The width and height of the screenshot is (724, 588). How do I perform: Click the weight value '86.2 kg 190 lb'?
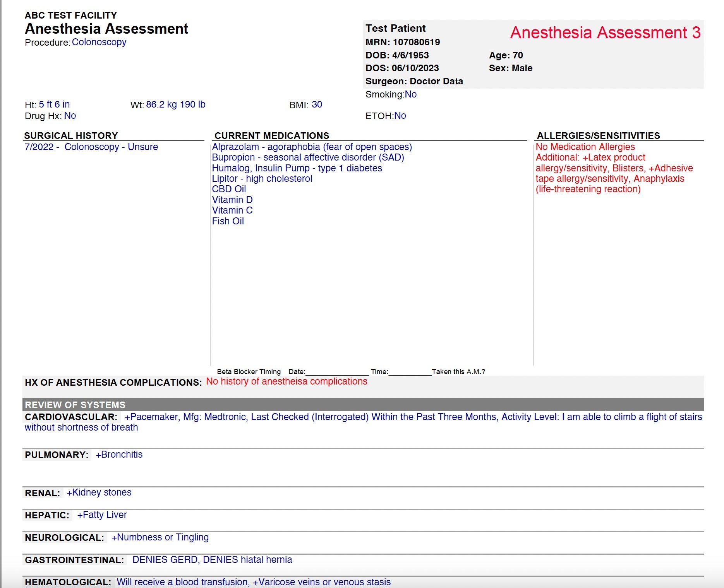click(176, 104)
